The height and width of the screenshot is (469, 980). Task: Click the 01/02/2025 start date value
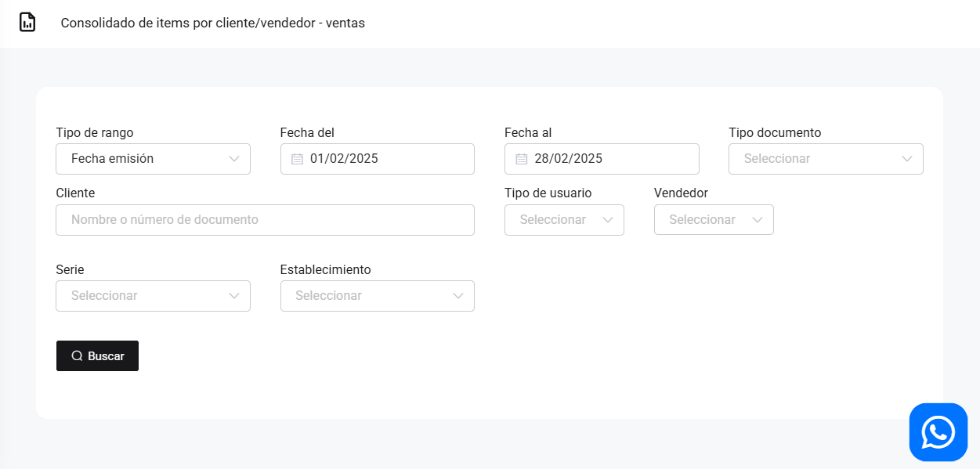[x=344, y=159]
